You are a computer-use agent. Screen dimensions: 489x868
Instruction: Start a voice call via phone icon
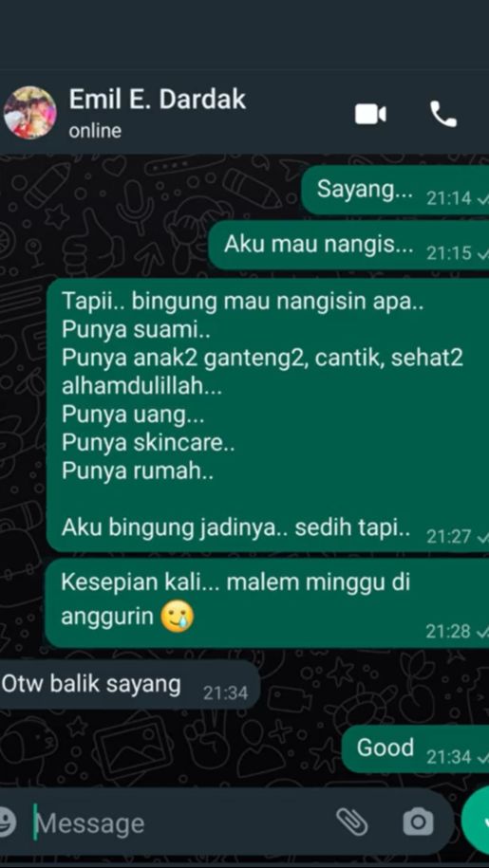443,114
